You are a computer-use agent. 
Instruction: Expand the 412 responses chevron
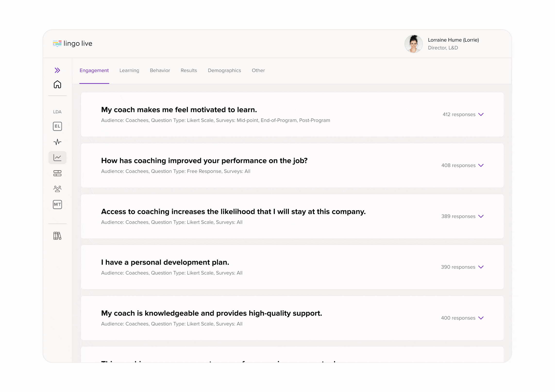point(481,114)
